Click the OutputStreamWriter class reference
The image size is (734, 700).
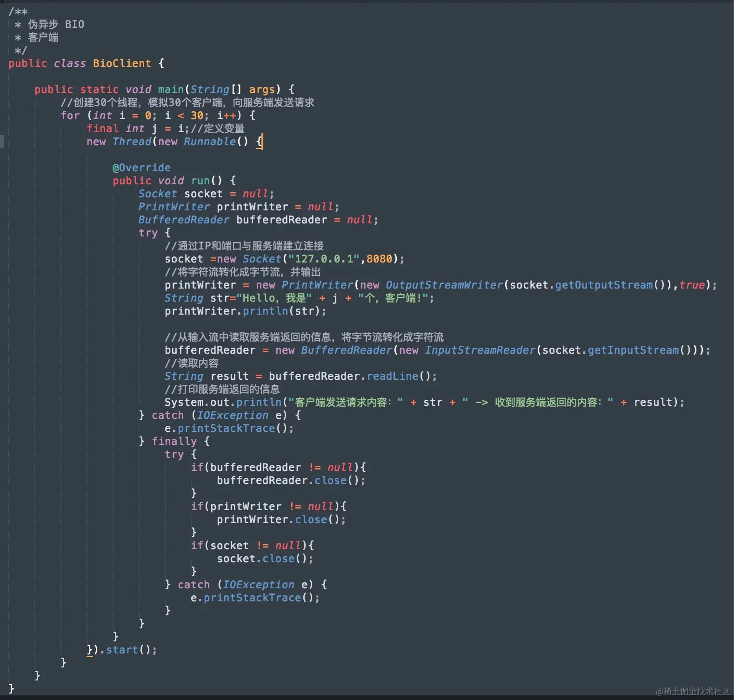(x=444, y=285)
